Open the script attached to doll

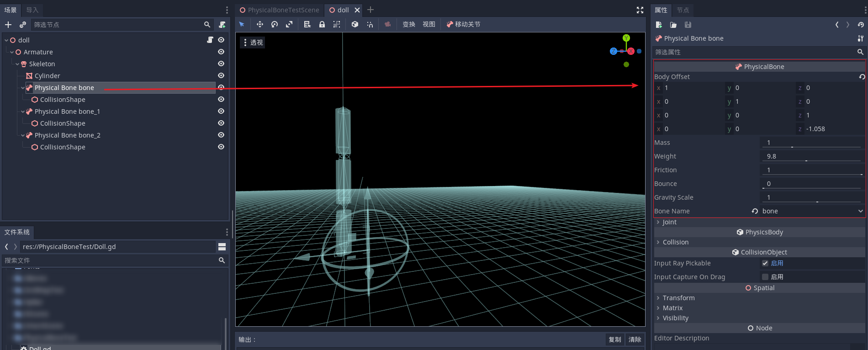(210, 40)
